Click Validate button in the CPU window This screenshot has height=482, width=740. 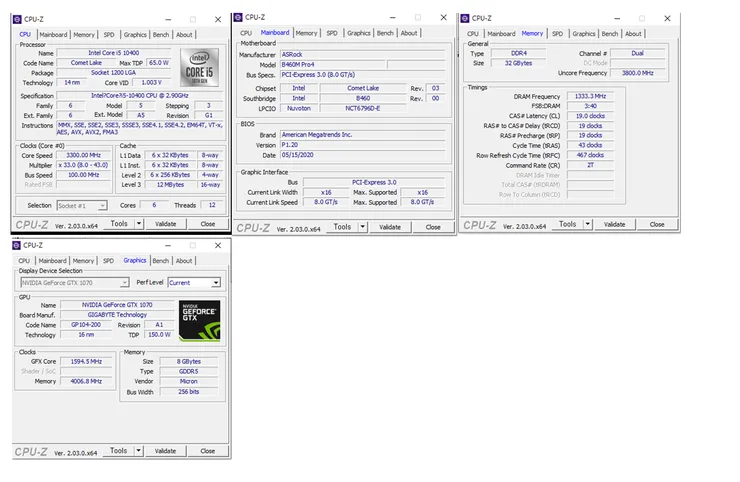tap(166, 224)
